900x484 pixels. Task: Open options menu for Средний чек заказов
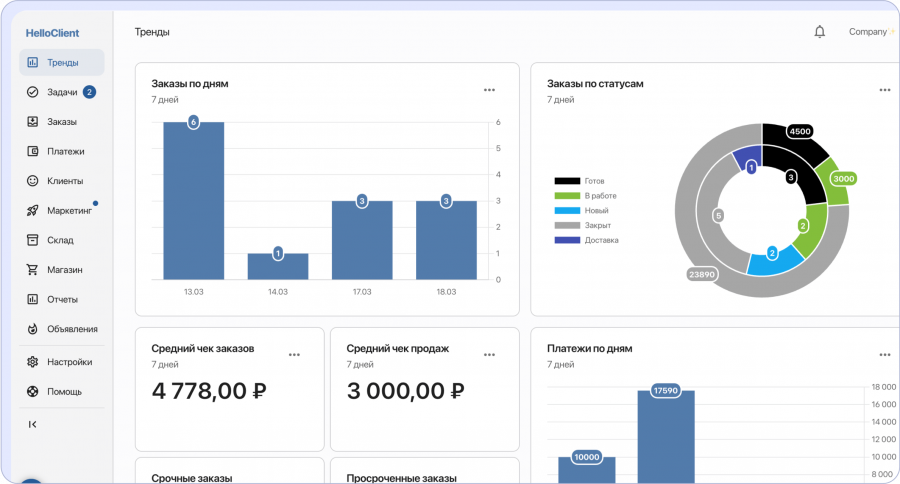tap(294, 355)
